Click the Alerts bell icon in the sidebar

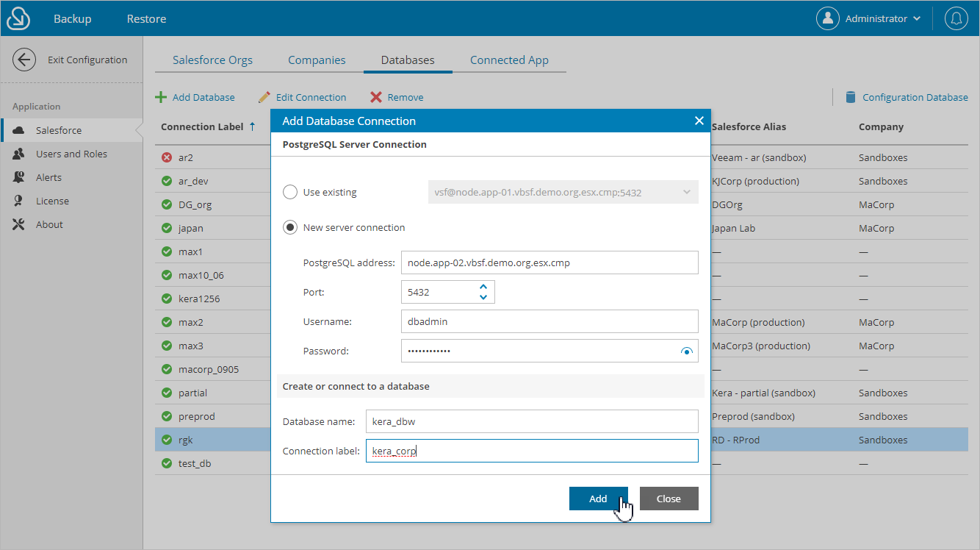click(19, 177)
